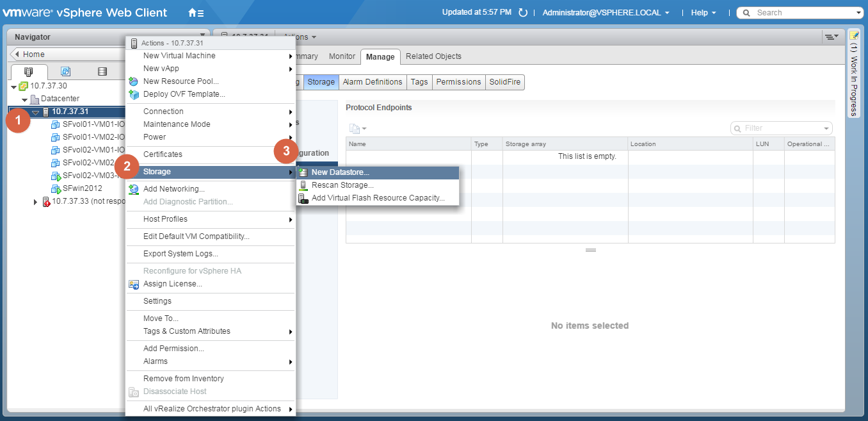The height and width of the screenshot is (421, 868).
Task: Switch to the Related Objects tab
Action: 433,56
